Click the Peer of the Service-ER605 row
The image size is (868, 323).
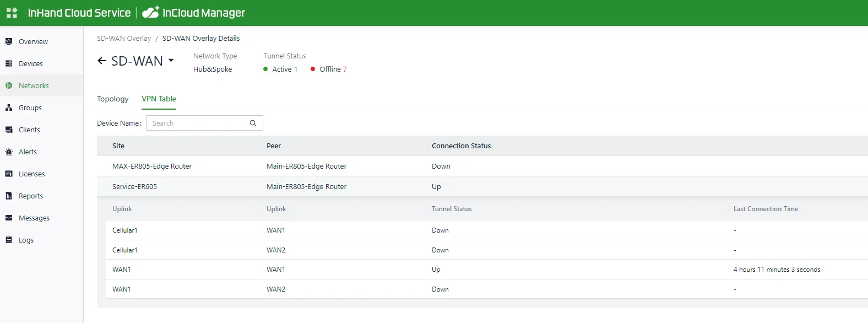(x=307, y=186)
